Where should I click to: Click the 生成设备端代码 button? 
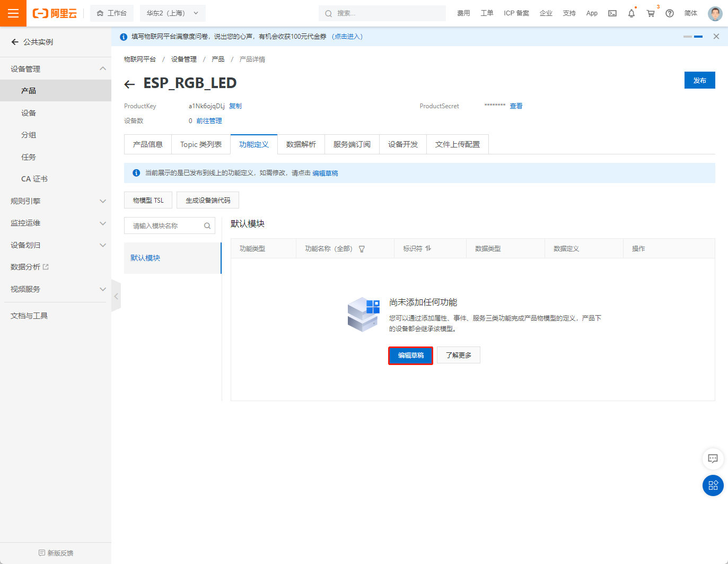pos(208,200)
